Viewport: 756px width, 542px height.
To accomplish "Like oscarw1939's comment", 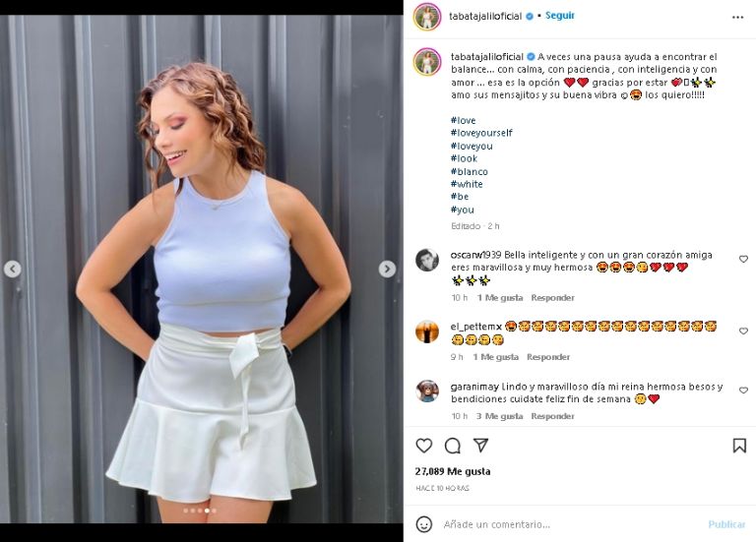I will pos(743,260).
